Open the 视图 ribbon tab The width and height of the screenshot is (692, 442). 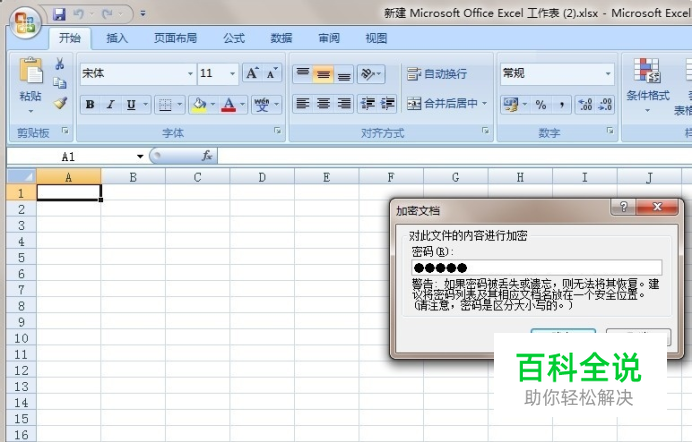coord(376,38)
